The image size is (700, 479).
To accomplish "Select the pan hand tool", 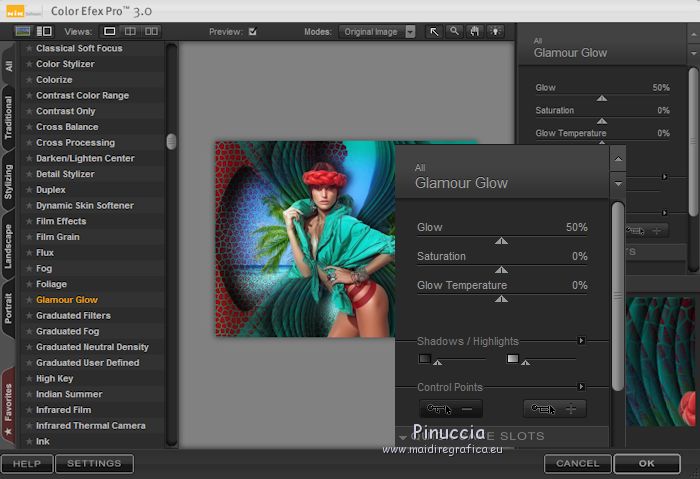I will pyautogui.click(x=474, y=32).
